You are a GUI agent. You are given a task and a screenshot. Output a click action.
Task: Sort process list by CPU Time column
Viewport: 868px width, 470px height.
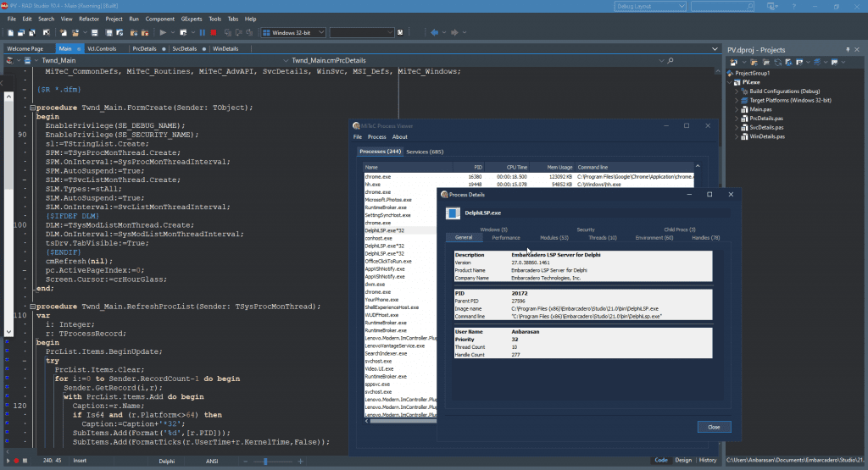[507, 167]
